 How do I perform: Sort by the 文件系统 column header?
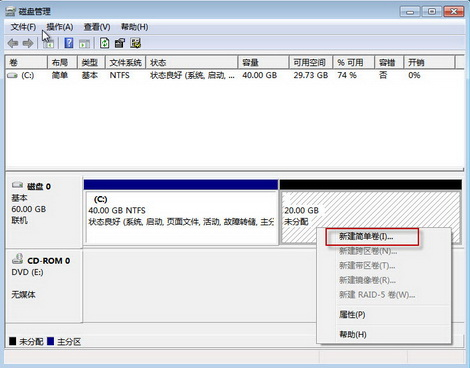(126, 63)
